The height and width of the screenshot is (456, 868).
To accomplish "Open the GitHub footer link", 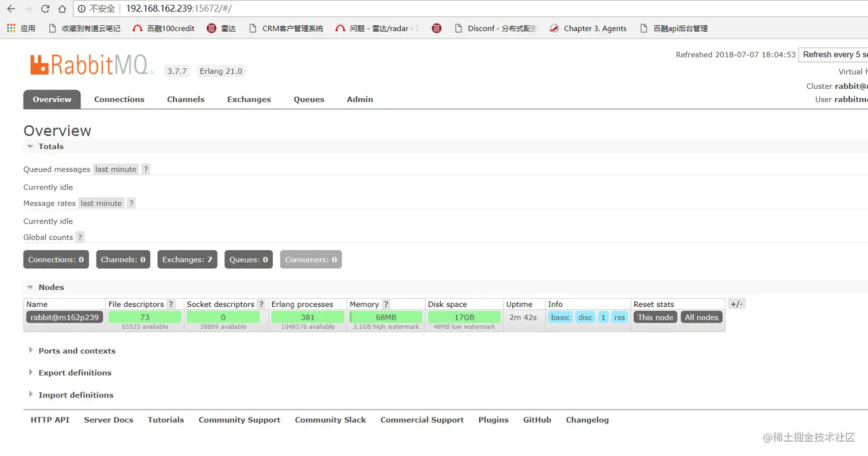I will [x=537, y=420].
